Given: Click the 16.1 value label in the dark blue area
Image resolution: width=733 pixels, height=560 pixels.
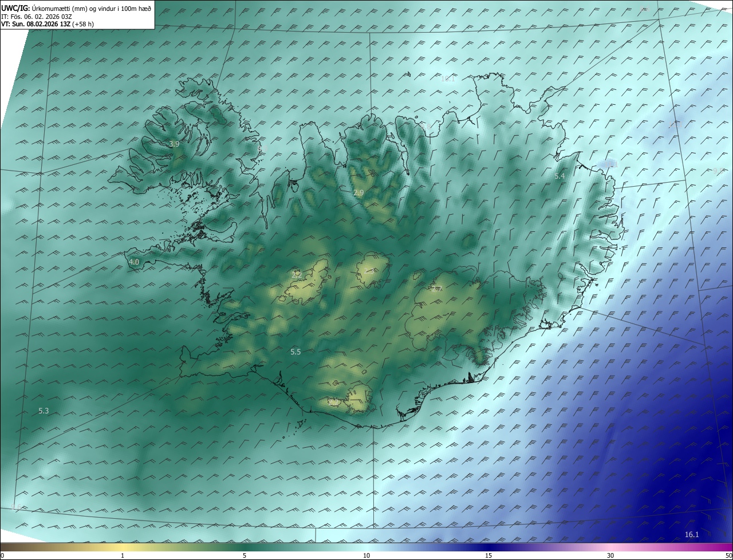Looking at the screenshot, I should point(692,534).
